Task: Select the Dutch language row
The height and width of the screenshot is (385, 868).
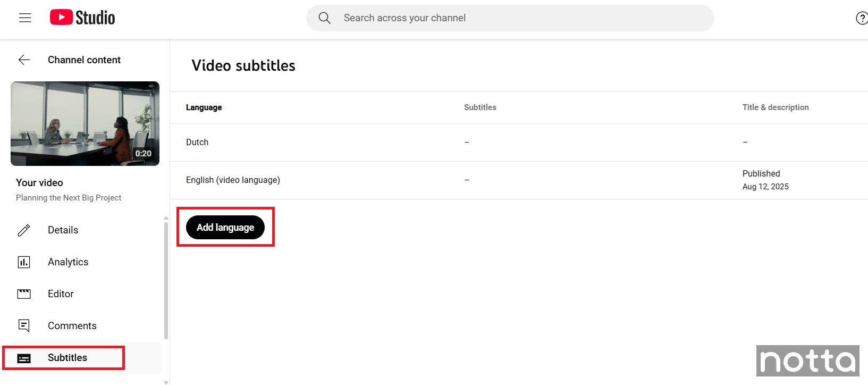Action: pos(197,143)
